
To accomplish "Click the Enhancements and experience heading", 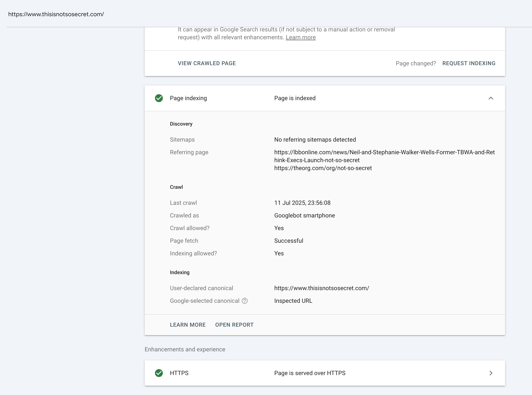I will point(185,349).
